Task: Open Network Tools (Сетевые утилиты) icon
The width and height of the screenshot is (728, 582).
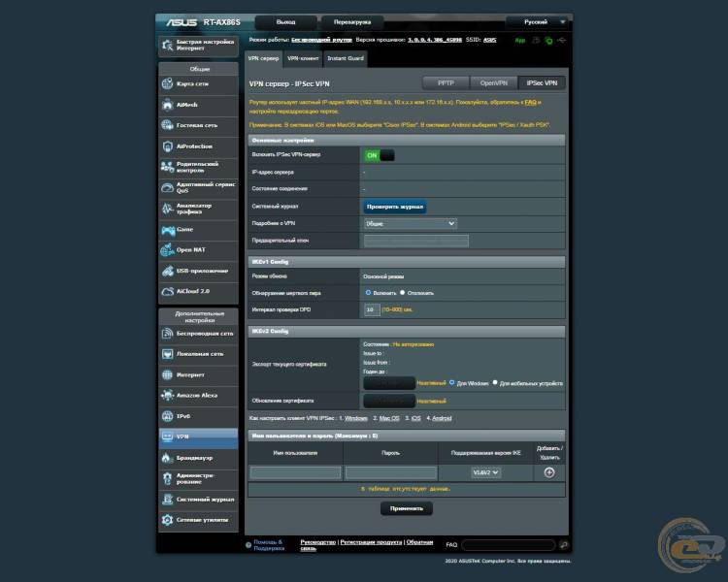Action: point(167,520)
